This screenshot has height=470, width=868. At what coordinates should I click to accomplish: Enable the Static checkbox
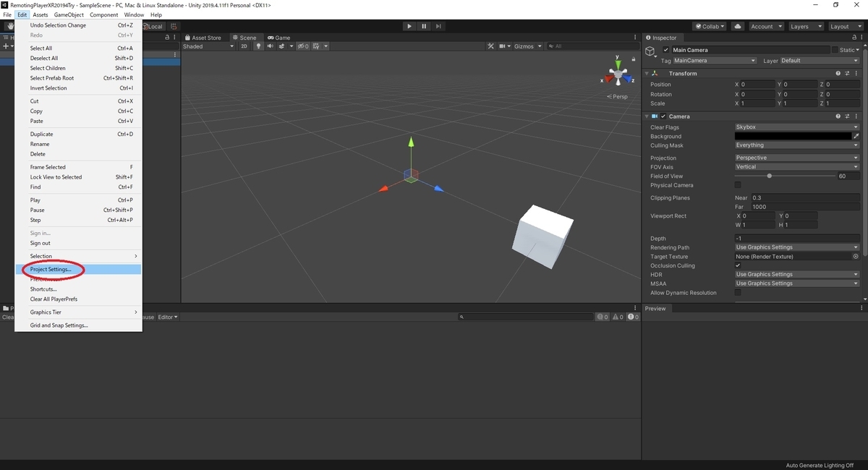(x=835, y=50)
